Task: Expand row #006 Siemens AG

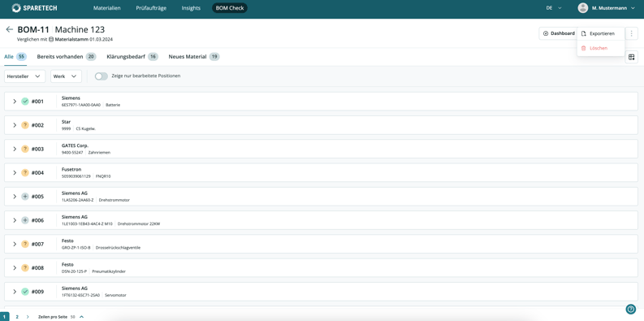Action: point(15,220)
